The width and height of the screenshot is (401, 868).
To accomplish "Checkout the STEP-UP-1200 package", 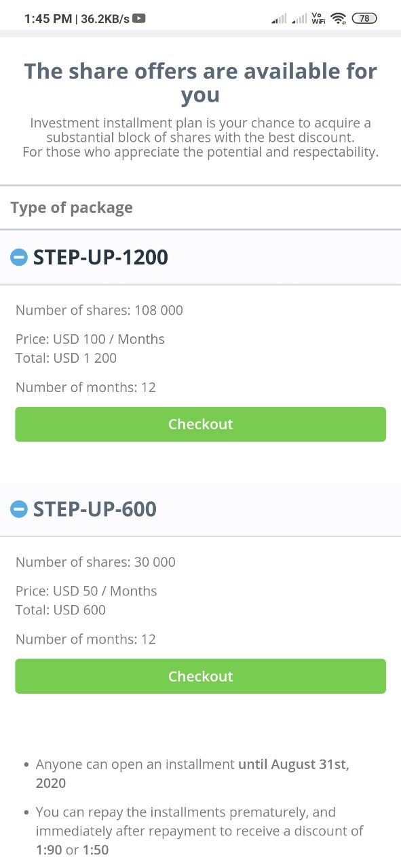I will 200,425.
